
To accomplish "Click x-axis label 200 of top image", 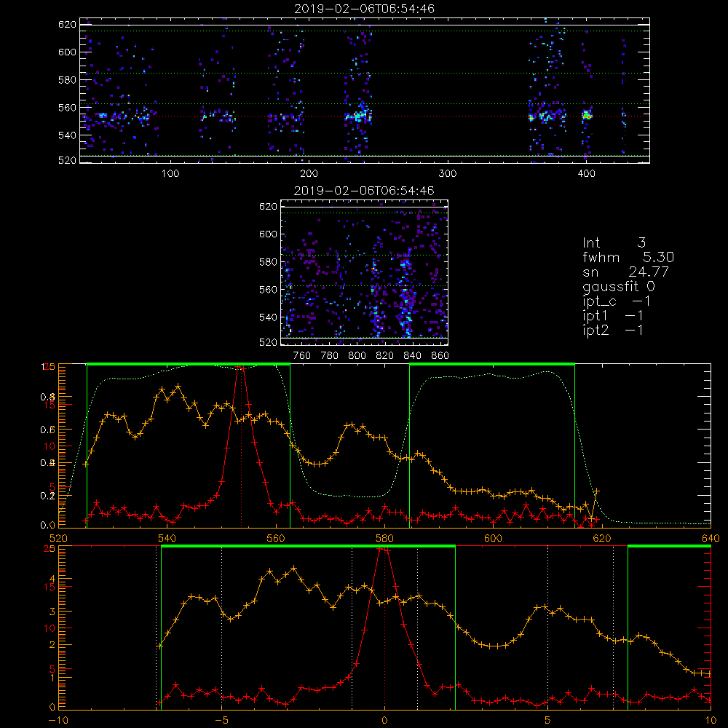I will [309, 174].
